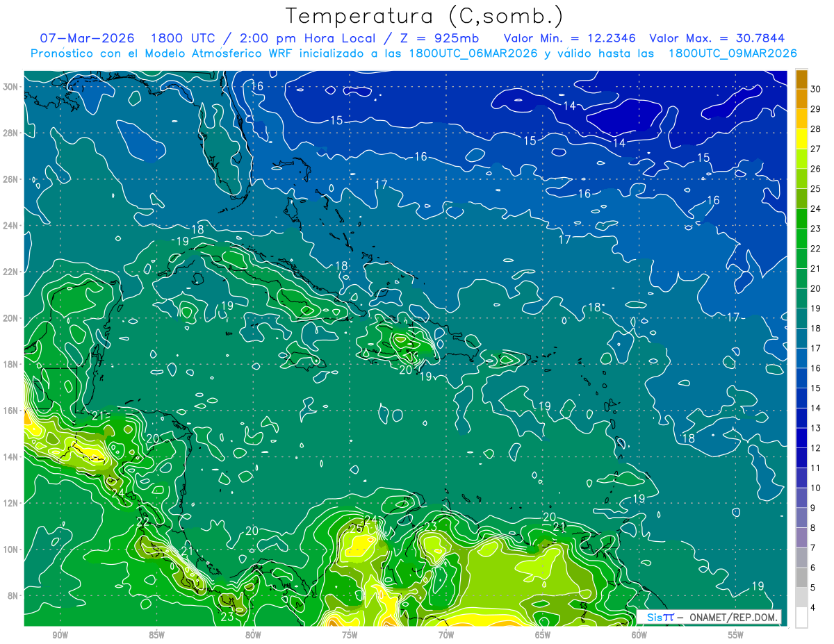Click the 8N latitude axis label
Screen dimensions: 834x644
pyautogui.click(x=13, y=595)
